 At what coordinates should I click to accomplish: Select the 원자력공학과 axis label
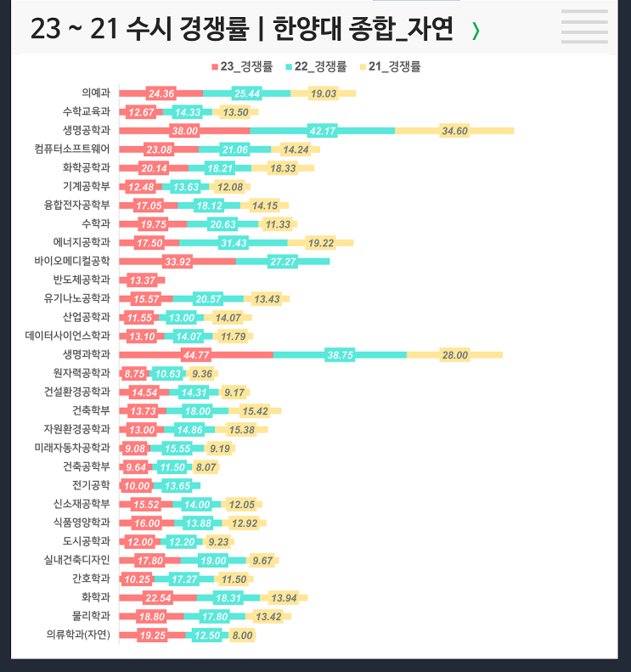click(82, 373)
